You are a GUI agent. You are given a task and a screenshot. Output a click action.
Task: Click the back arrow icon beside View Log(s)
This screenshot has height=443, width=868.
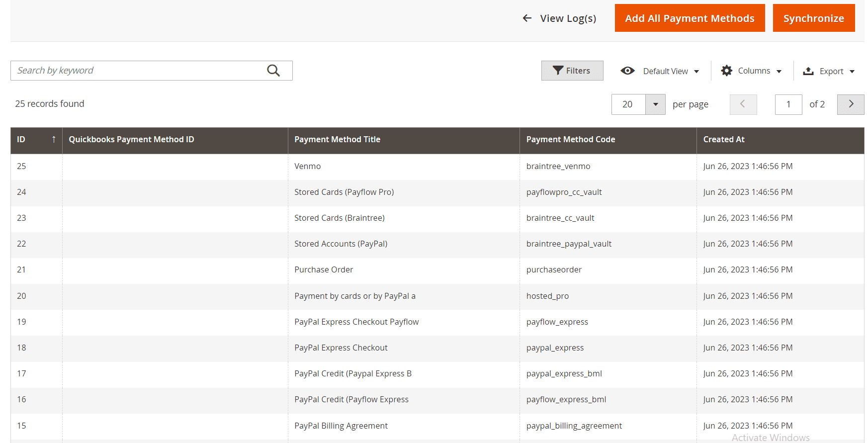pos(527,18)
